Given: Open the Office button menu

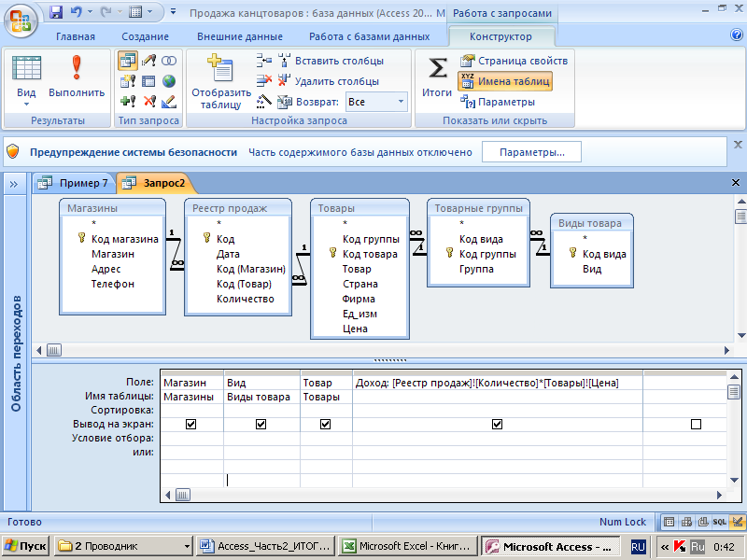Looking at the screenshot, I should pyautogui.click(x=21, y=21).
